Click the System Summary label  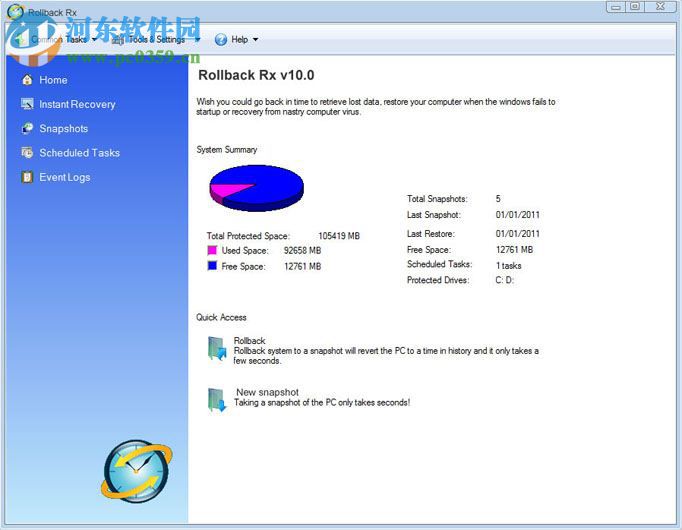point(227,150)
